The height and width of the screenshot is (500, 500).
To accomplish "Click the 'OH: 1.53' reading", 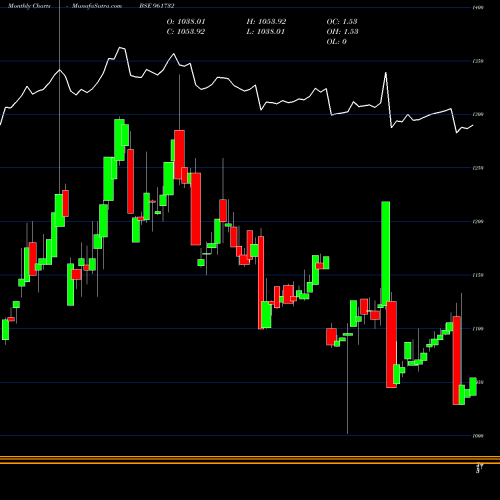I will tap(342, 32).
